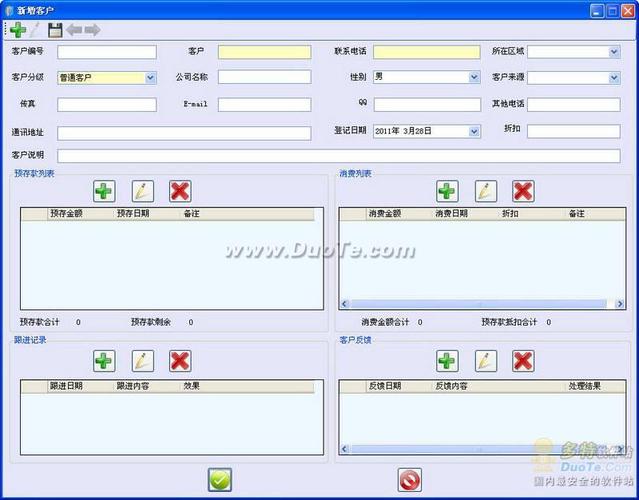Close the 新增客户 window
Image resolution: width=639 pixels, height=500 pixels.
[628, 11]
